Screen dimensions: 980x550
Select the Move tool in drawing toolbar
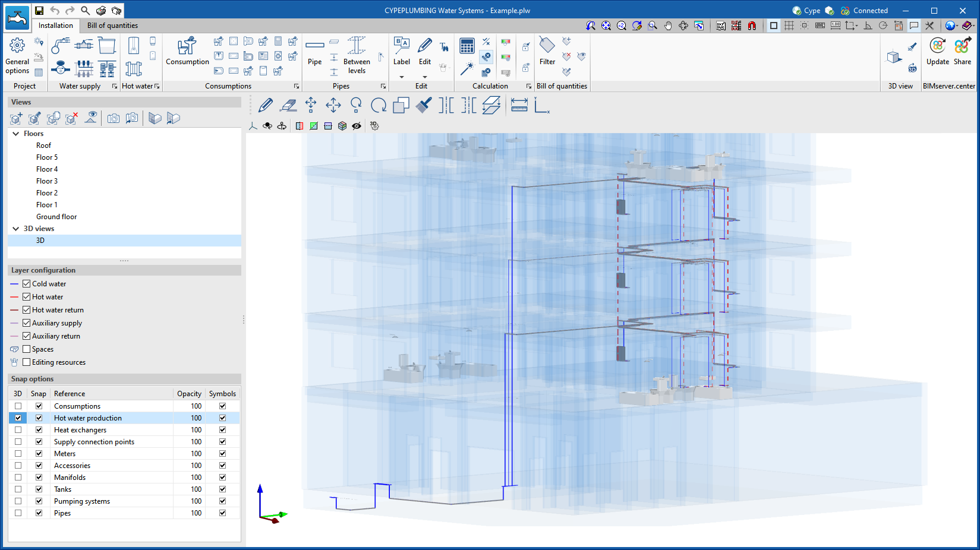coord(333,106)
